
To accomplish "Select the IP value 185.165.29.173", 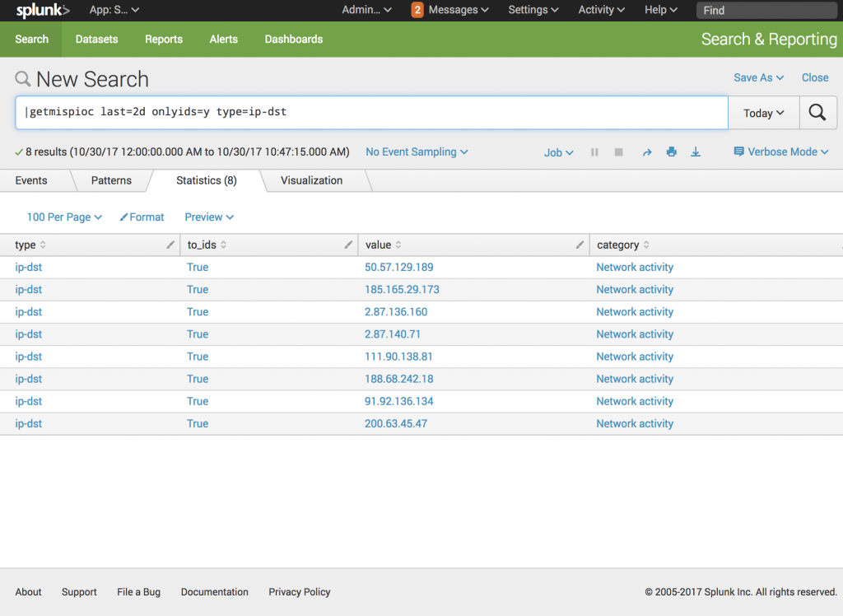I will 402,290.
